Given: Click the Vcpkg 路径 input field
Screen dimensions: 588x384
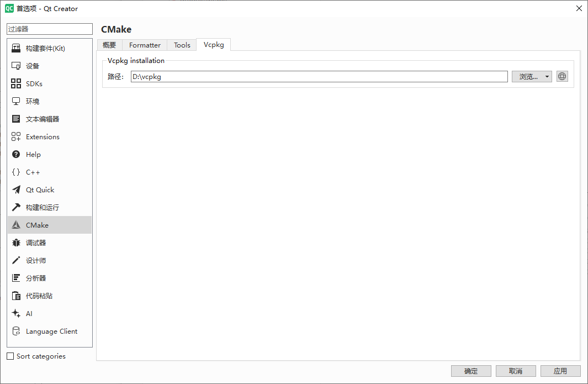Looking at the screenshot, I should click(x=319, y=77).
